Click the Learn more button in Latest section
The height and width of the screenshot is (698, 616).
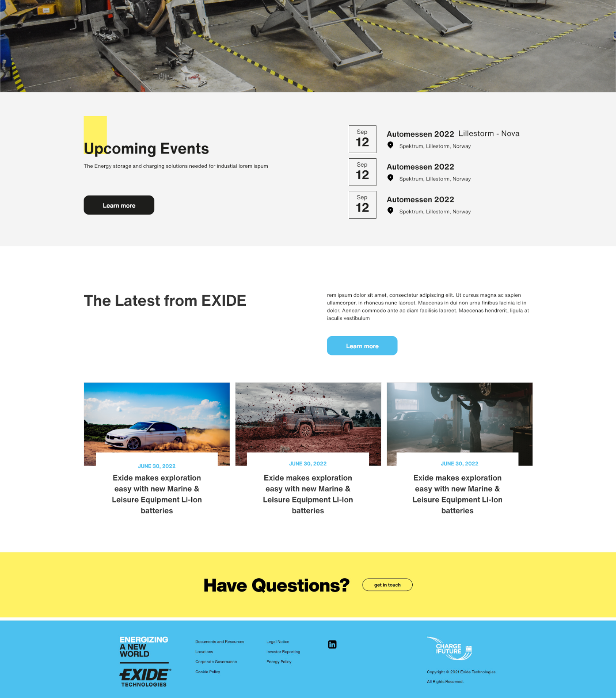(x=362, y=346)
